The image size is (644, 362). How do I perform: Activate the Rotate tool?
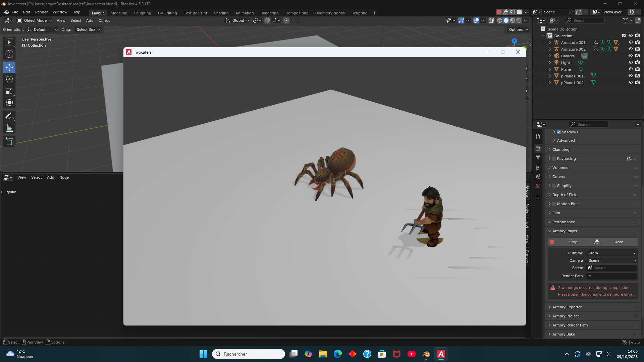[x=9, y=79]
